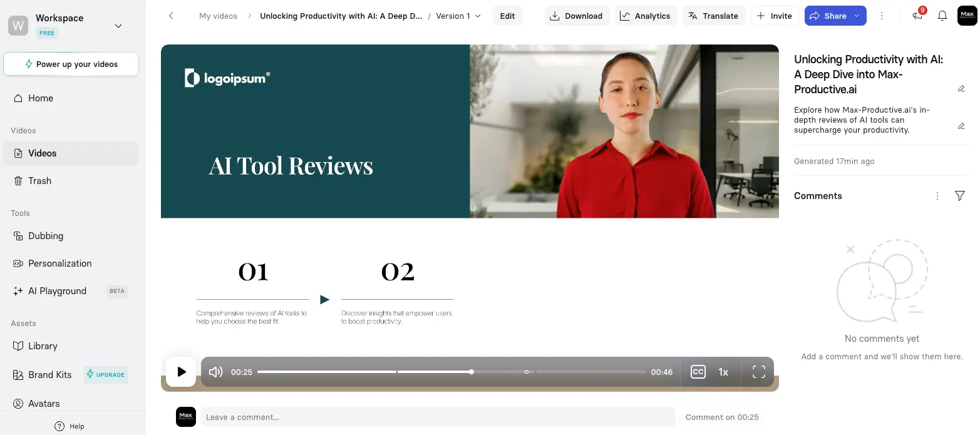Viewport: 980px width, 435px height.
Task: Click the Personalization icon
Action: [x=18, y=264]
